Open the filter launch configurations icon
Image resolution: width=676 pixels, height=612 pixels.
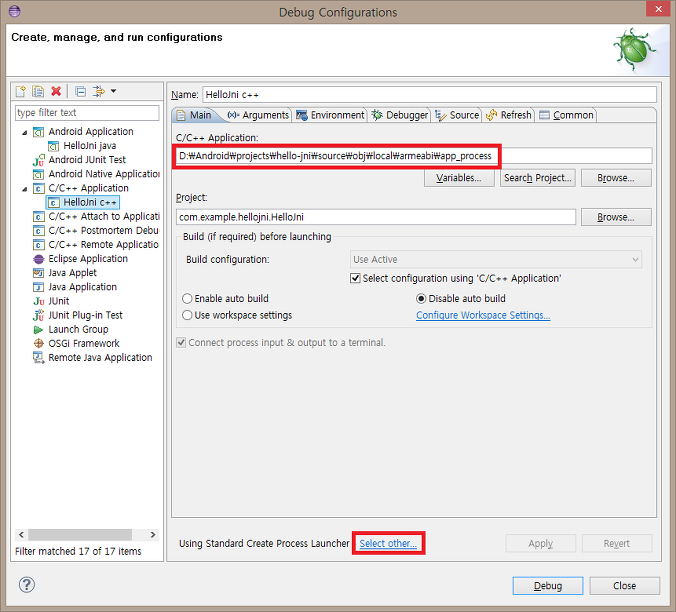pyautogui.click(x=99, y=91)
